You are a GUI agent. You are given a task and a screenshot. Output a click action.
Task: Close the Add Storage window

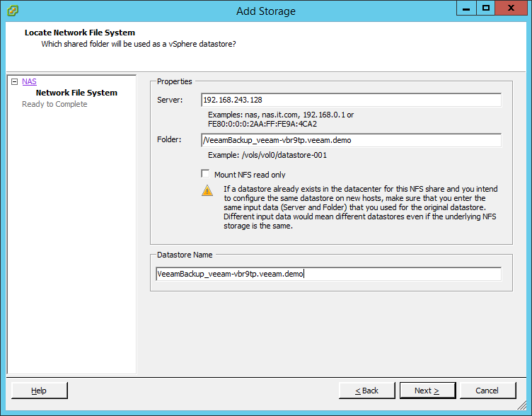point(511,8)
